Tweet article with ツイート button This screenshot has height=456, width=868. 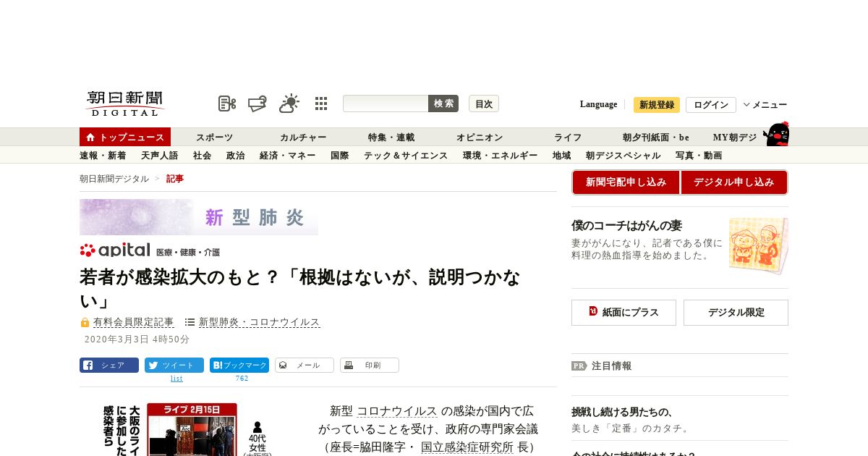click(174, 366)
